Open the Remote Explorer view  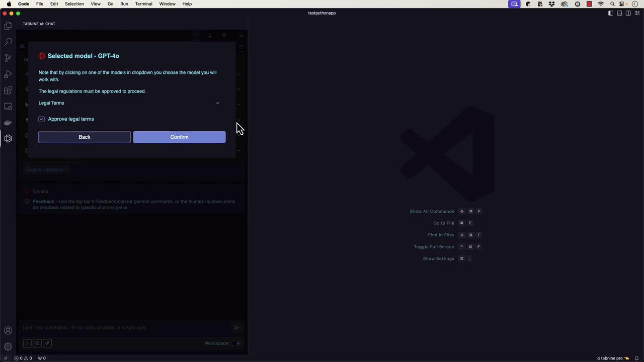(x=8, y=106)
